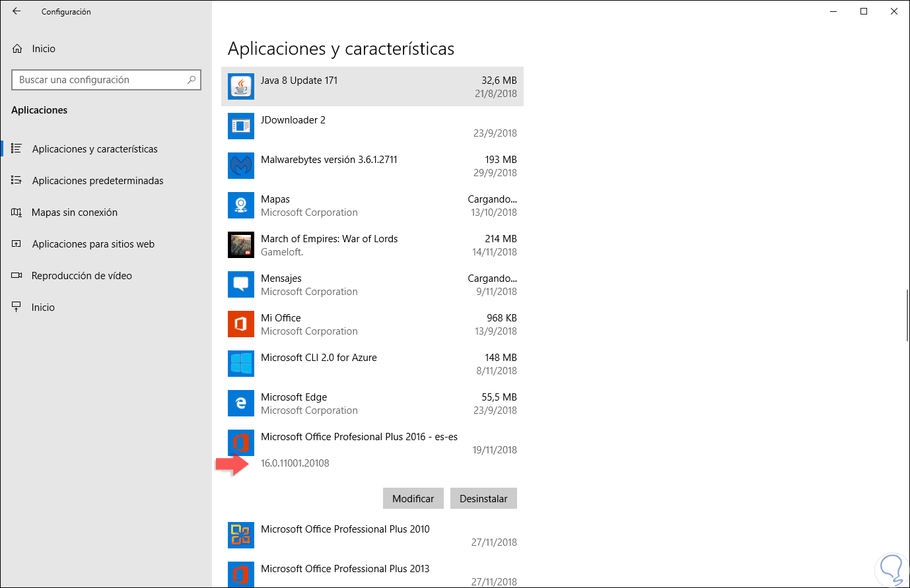Select the Malwarebytes app icon
The width and height of the screenshot is (910, 588).
pyautogui.click(x=241, y=166)
